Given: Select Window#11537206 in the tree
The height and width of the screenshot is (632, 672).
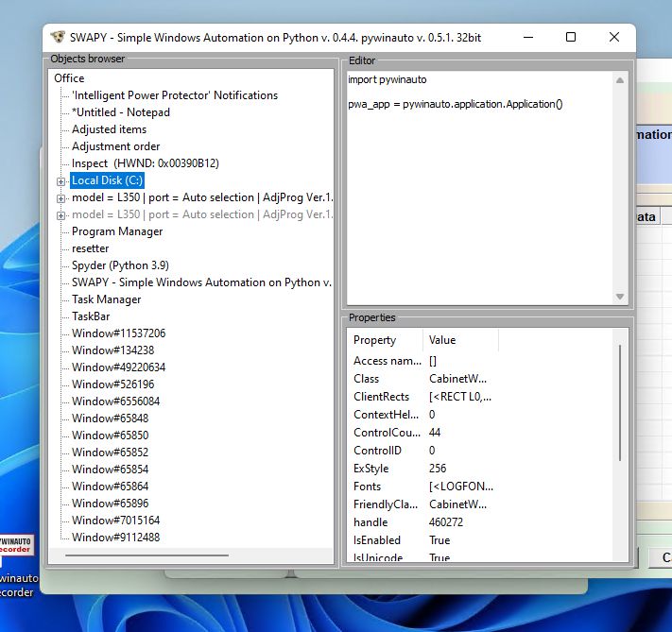Looking at the screenshot, I should [x=118, y=333].
